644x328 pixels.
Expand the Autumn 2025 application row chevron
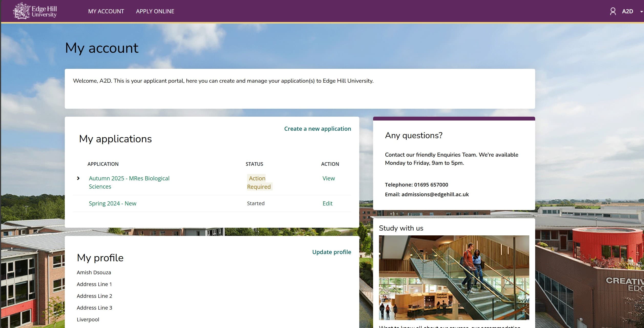[78, 178]
